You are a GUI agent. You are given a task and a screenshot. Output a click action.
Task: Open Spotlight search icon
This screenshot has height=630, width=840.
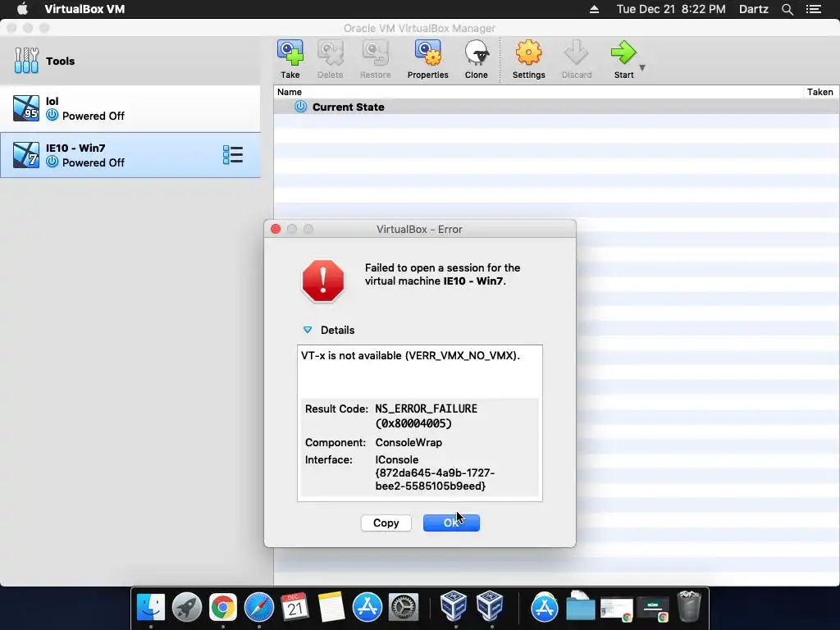pos(787,10)
